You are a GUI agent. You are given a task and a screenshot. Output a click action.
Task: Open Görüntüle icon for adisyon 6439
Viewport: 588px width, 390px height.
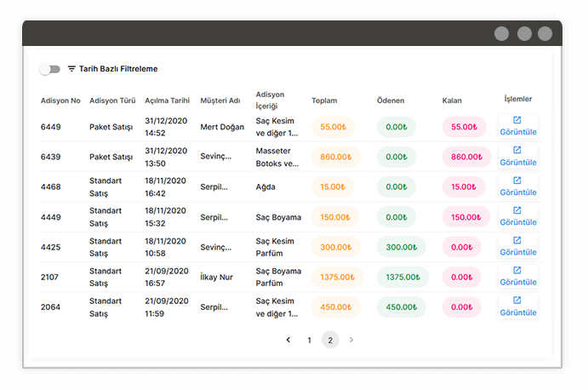coord(517,150)
